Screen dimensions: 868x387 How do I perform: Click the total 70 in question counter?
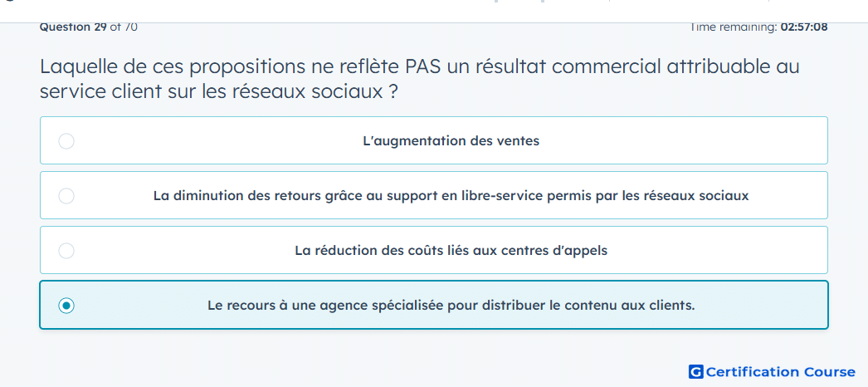[130, 27]
